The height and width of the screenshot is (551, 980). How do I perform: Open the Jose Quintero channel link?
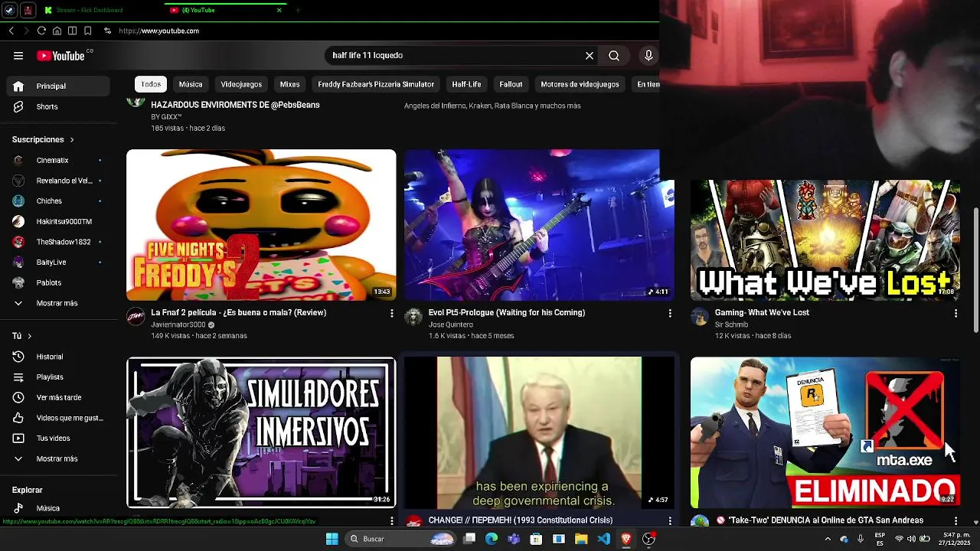click(x=451, y=324)
